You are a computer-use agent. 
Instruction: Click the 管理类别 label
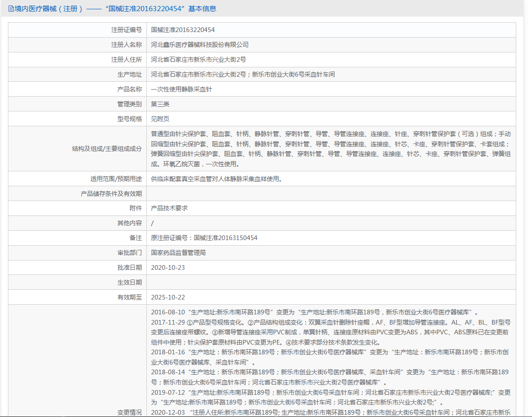[x=130, y=104]
